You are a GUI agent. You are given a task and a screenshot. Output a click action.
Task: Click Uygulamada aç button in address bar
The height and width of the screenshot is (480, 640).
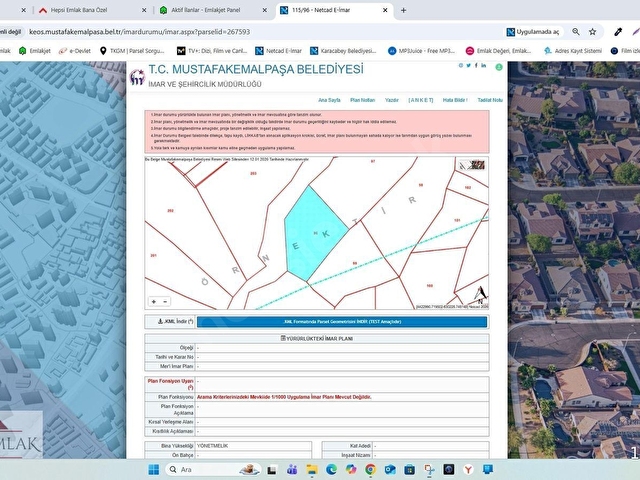tap(533, 32)
